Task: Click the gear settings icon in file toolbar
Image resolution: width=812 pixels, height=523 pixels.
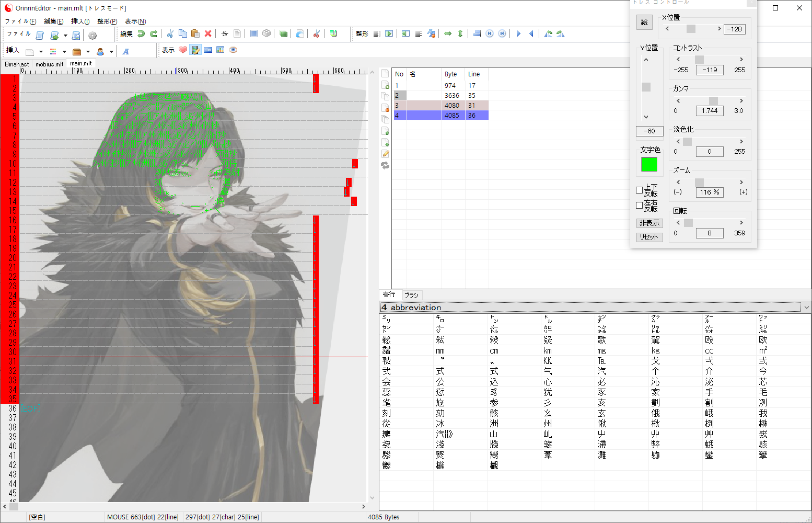Action: 92,36
